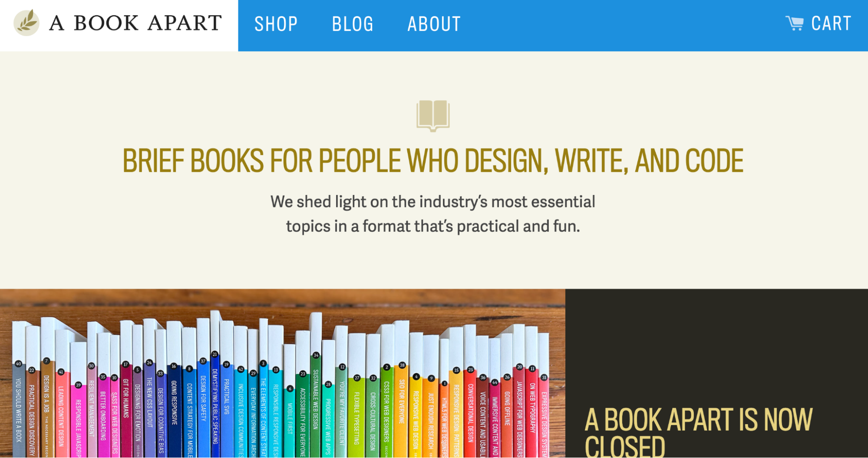
Task: Click the shopping cart icon
Action: (x=795, y=23)
